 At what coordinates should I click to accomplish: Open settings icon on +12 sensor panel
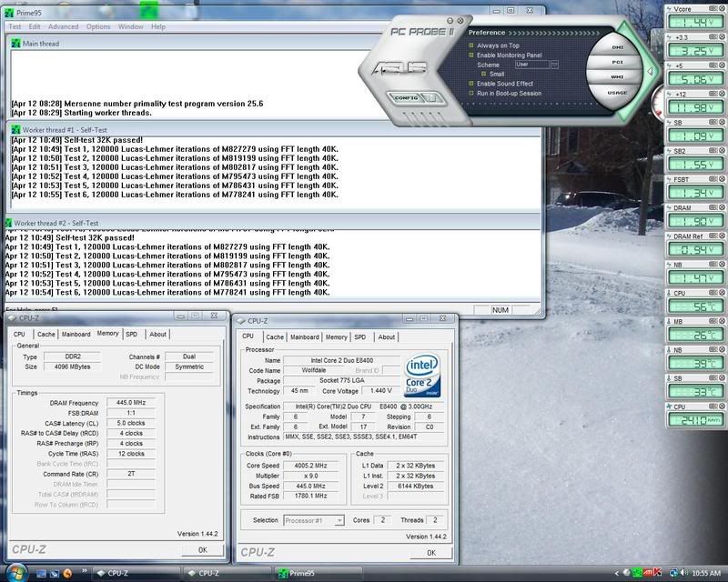[x=713, y=94]
